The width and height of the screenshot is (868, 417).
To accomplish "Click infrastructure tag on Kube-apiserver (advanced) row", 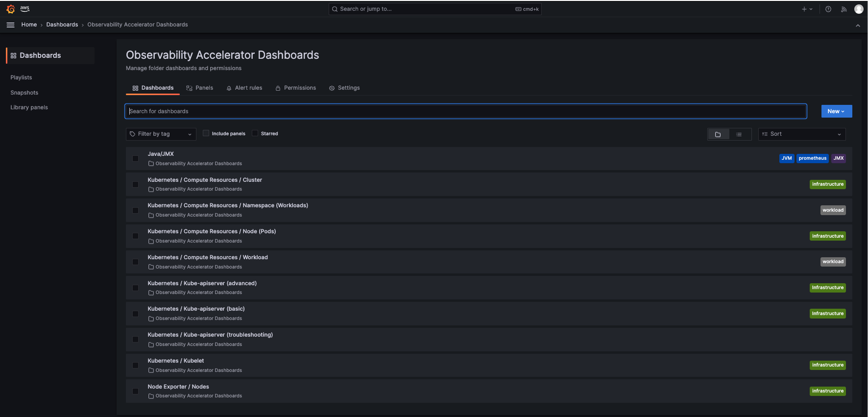I will (827, 288).
